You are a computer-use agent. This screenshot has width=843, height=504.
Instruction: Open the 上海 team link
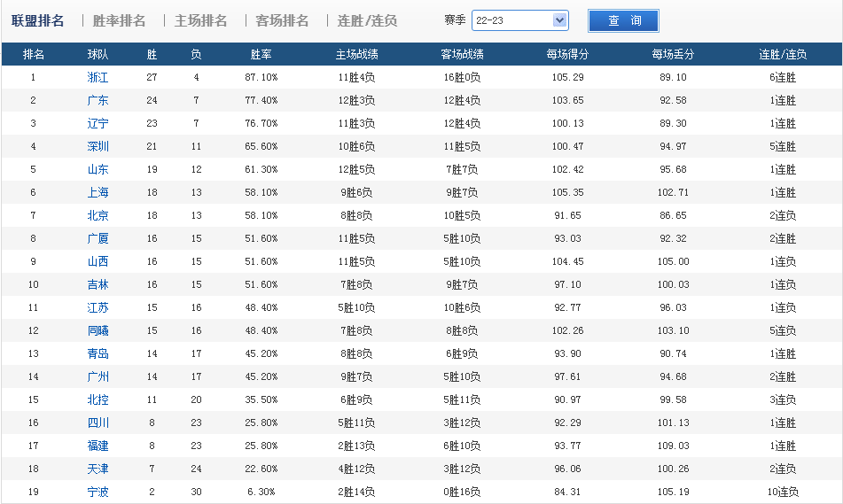98,192
